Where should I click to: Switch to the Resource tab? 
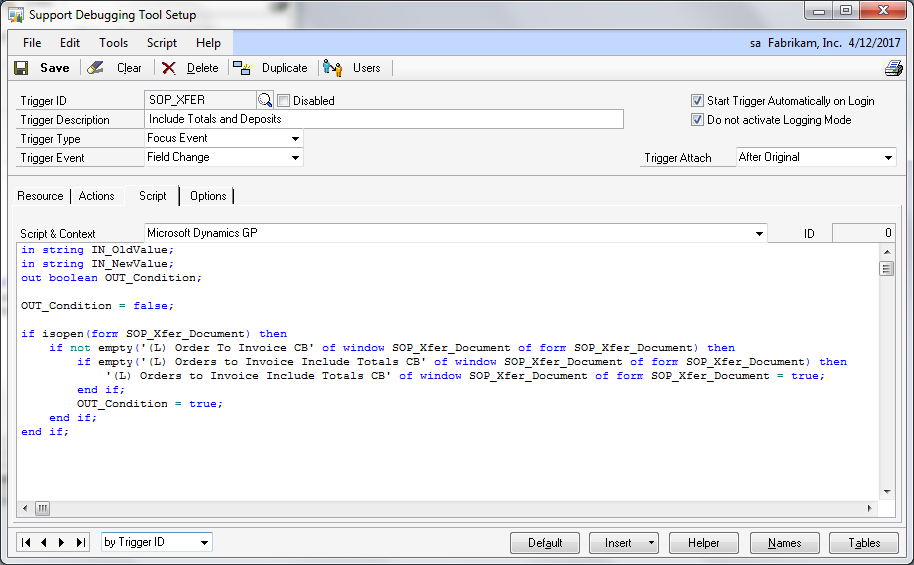point(40,196)
